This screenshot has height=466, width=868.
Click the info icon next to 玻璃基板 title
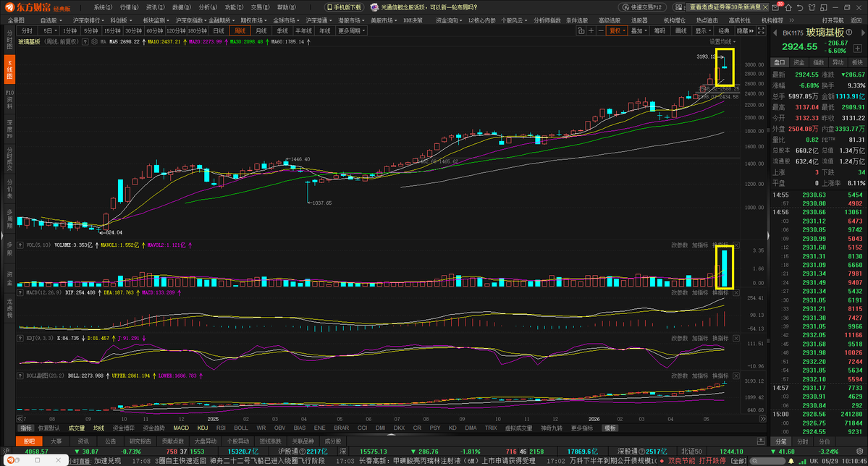point(849,32)
